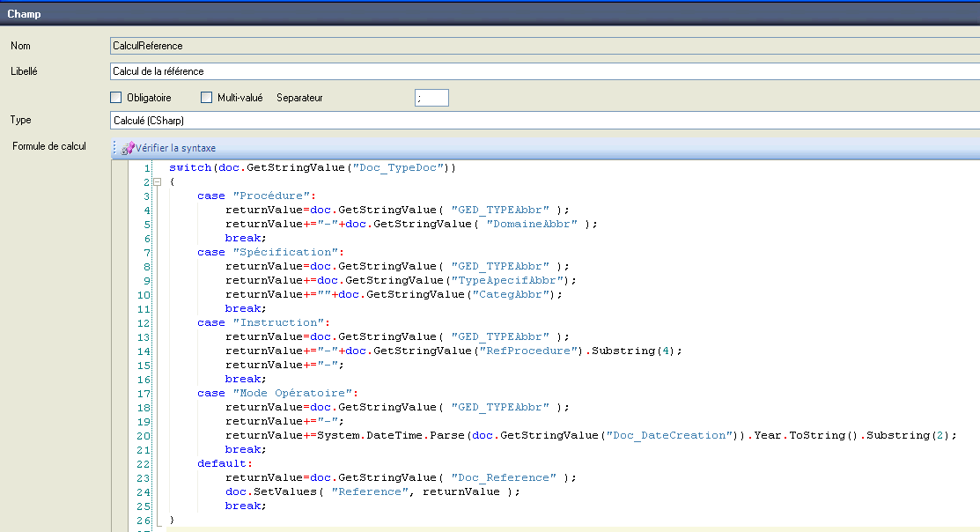
Task: Click the Vérifier la syntaxe toolbar icon
Action: (128, 148)
